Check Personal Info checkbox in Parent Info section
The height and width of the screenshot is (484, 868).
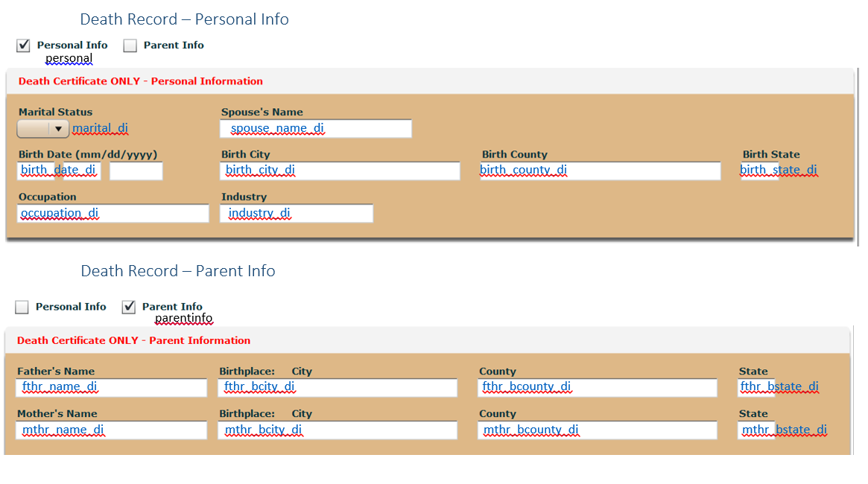point(22,307)
